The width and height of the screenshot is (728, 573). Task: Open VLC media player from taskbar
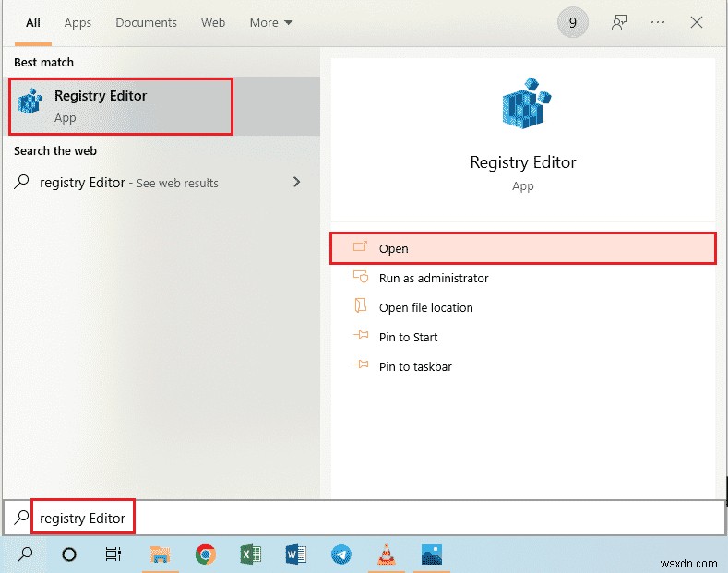pyautogui.click(x=387, y=555)
